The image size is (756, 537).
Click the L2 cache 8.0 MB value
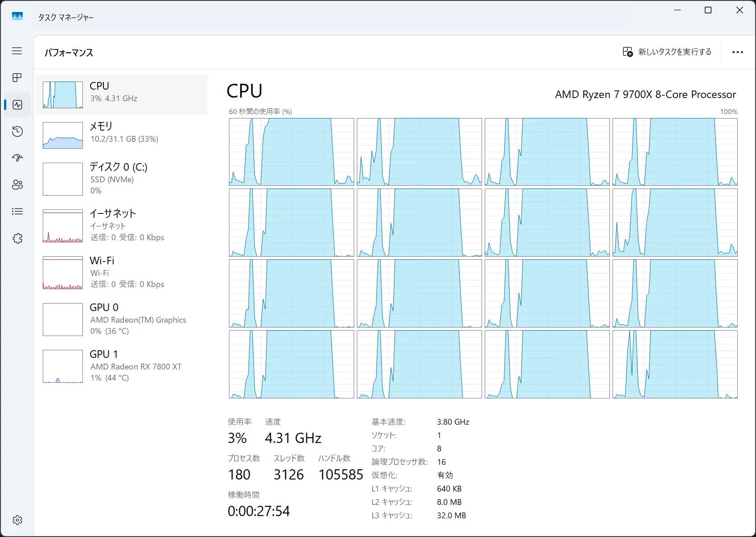pyautogui.click(x=449, y=502)
